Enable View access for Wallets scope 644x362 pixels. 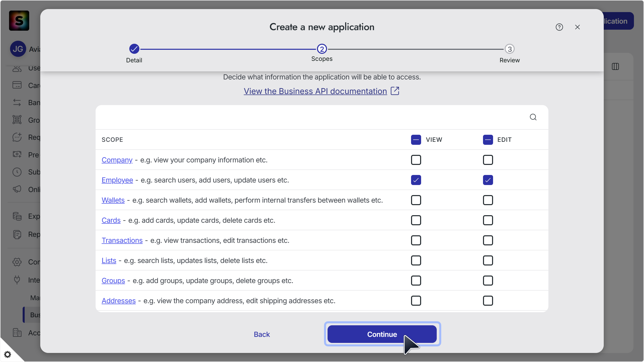tap(416, 200)
